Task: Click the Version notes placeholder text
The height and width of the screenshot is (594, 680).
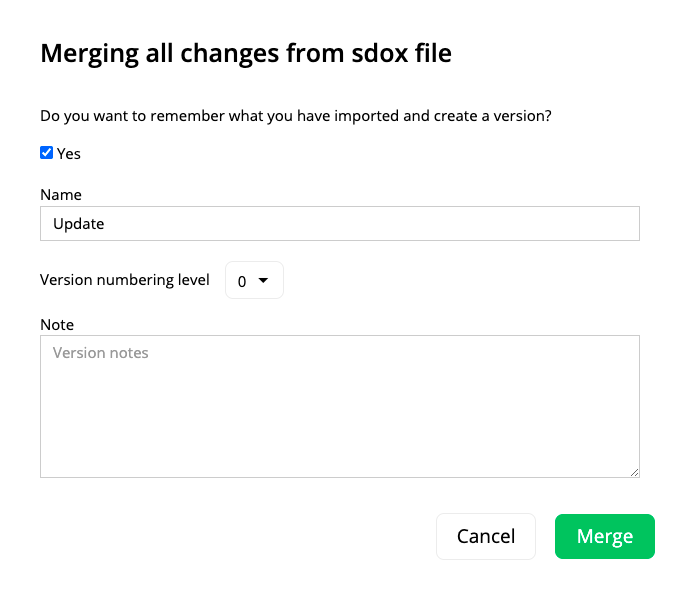Action: [101, 353]
